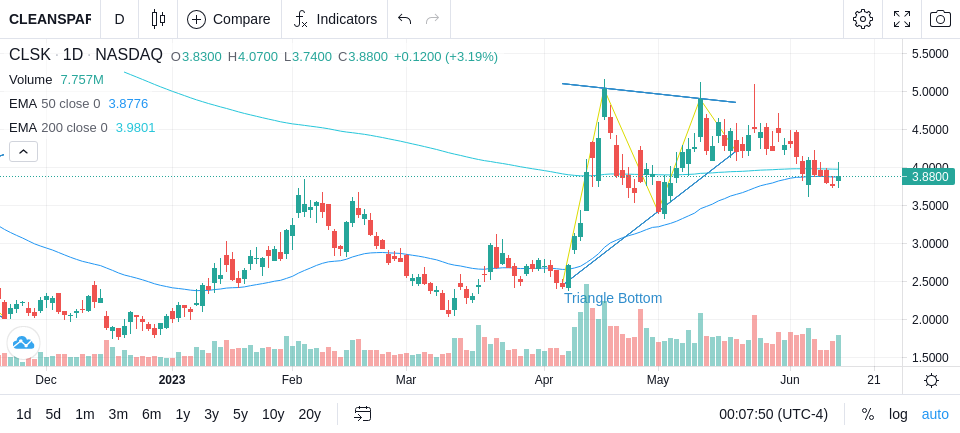Click the 3.8800 current price label
The image size is (960, 433).
(929, 177)
